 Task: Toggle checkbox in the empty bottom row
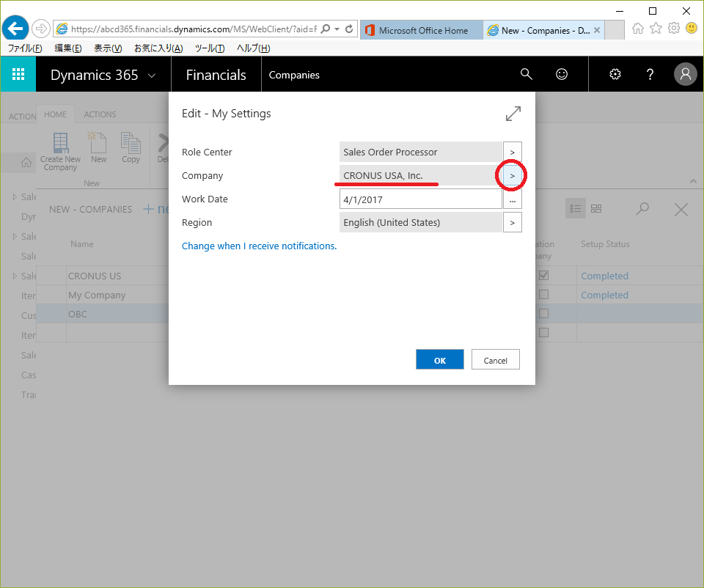coord(543,333)
